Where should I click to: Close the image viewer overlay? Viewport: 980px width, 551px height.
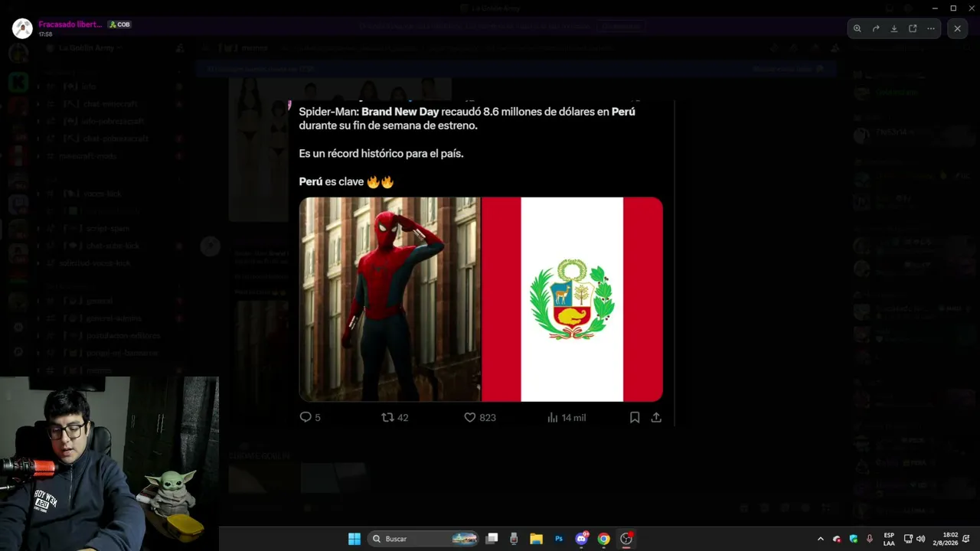(x=957, y=29)
